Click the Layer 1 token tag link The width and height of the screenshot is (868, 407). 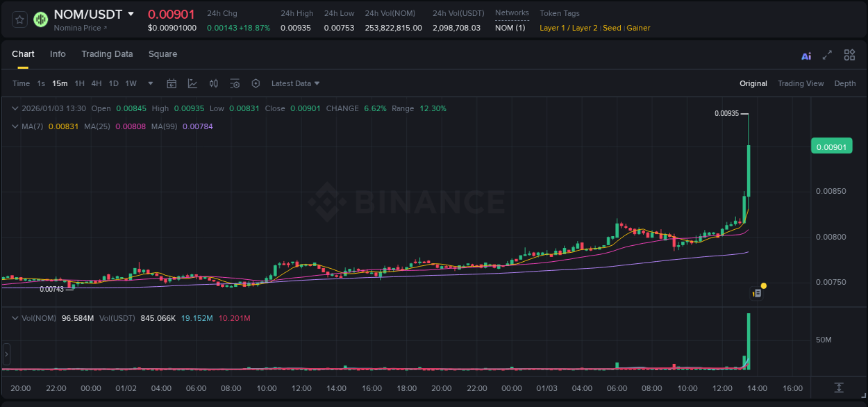(552, 28)
